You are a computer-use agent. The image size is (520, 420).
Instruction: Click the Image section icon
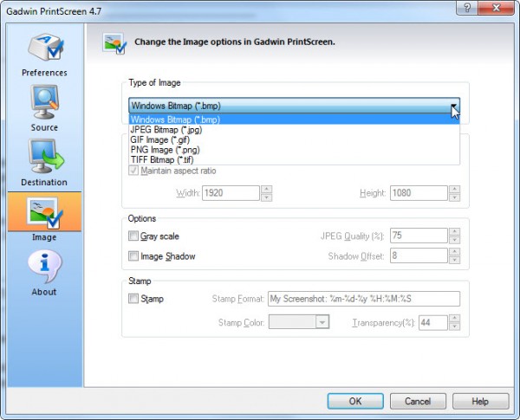point(43,213)
